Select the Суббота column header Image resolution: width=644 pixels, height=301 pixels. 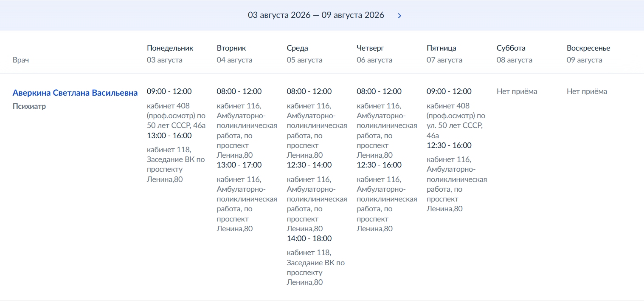(511, 48)
